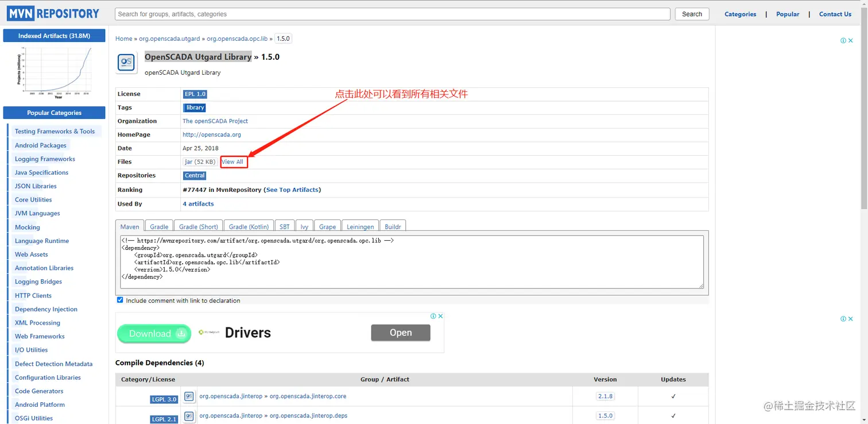Click org.openscada.opc.lib breadcrumb link
The width and height of the screenshot is (868, 424).
coord(237,38)
